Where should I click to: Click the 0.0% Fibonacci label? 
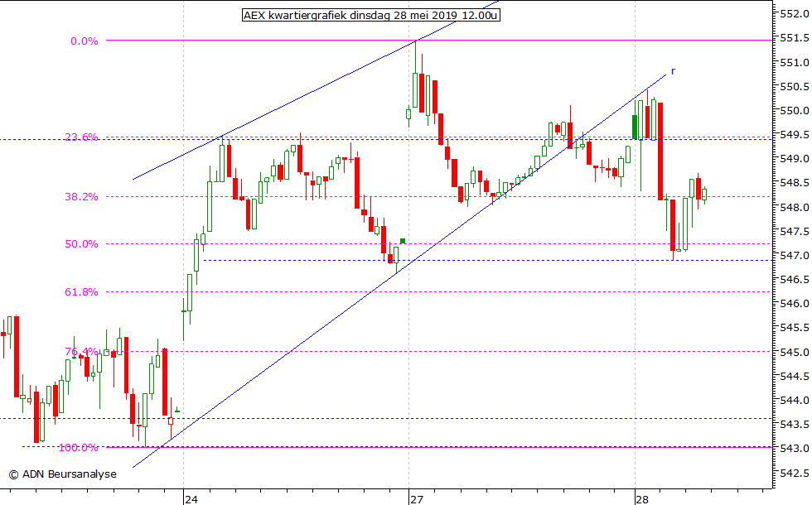(85, 41)
